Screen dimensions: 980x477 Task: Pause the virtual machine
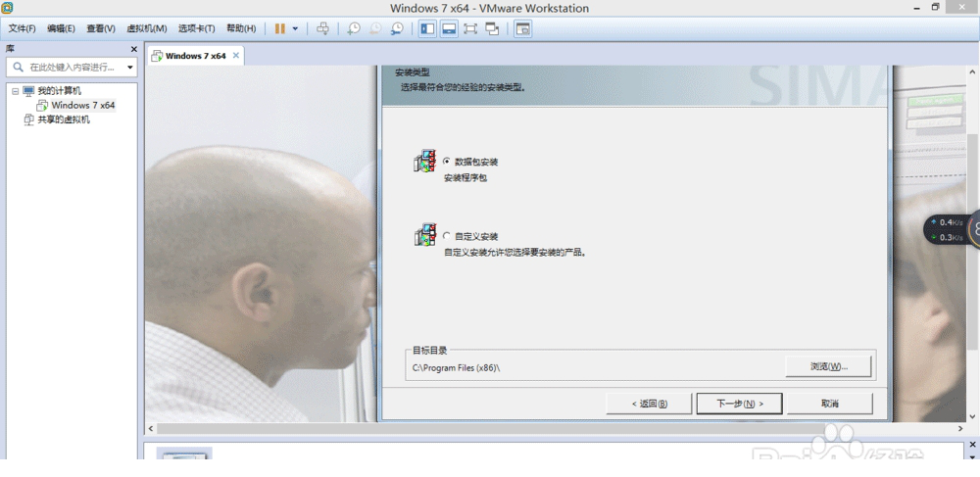[280, 28]
